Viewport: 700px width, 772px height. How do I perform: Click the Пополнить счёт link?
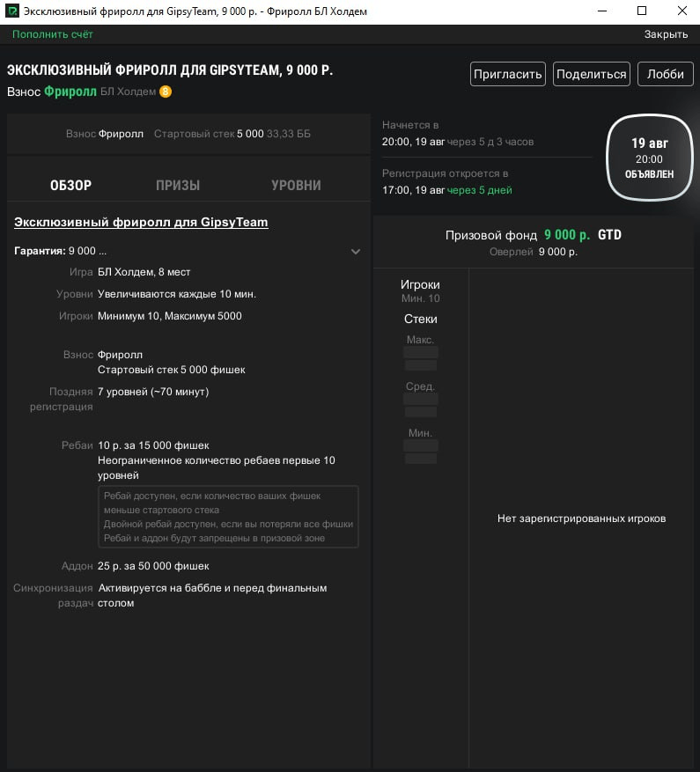pyautogui.click(x=53, y=34)
